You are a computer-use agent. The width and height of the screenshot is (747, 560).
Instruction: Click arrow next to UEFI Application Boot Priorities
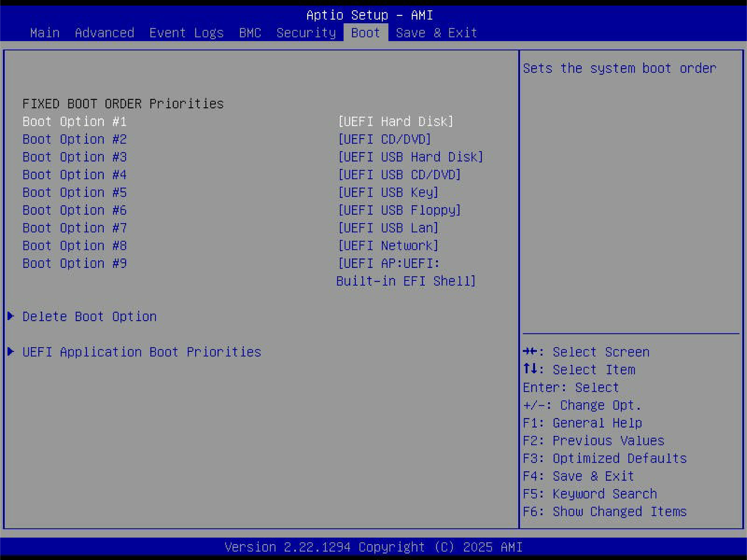point(11,352)
